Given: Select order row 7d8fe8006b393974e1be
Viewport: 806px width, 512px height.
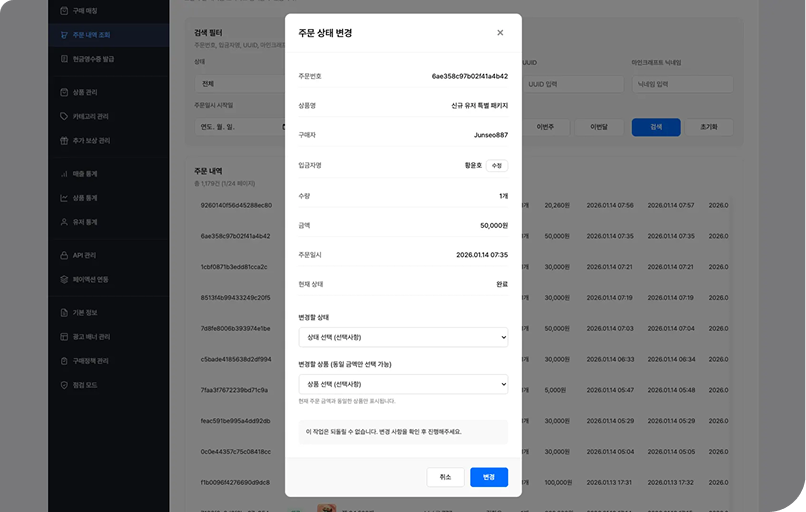Looking at the screenshot, I should 235,328.
